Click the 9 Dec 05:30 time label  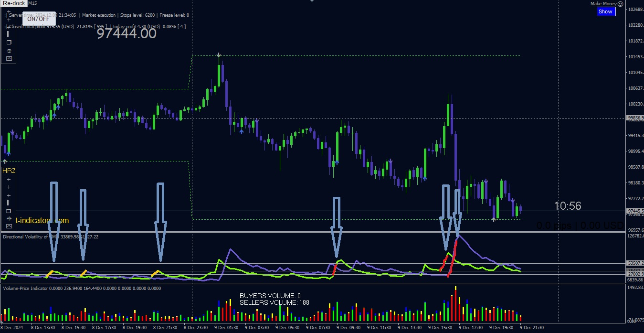(287, 328)
